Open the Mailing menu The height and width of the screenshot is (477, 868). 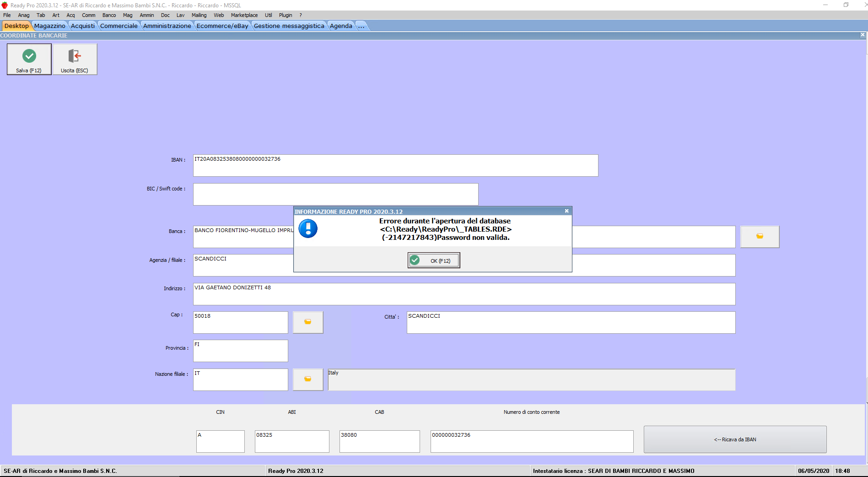(199, 15)
